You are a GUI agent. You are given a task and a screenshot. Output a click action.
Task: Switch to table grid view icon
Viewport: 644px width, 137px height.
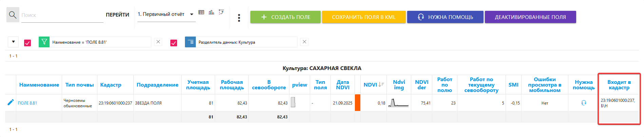(x=201, y=13)
